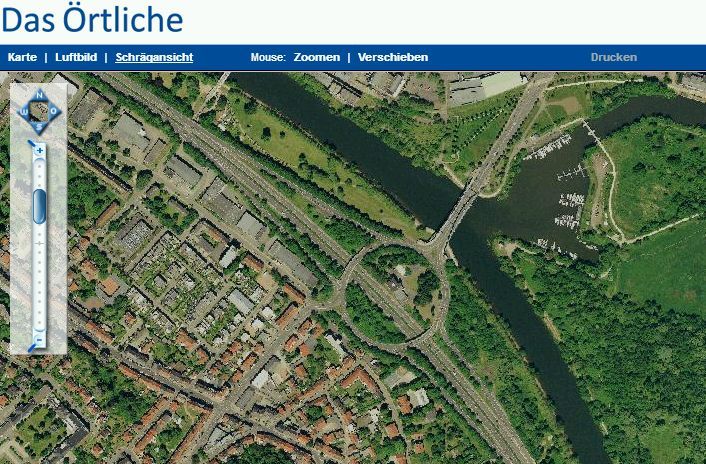Pan south with compass S arrow
The width and height of the screenshot is (706, 464).
pyautogui.click(x=39, y=127)
